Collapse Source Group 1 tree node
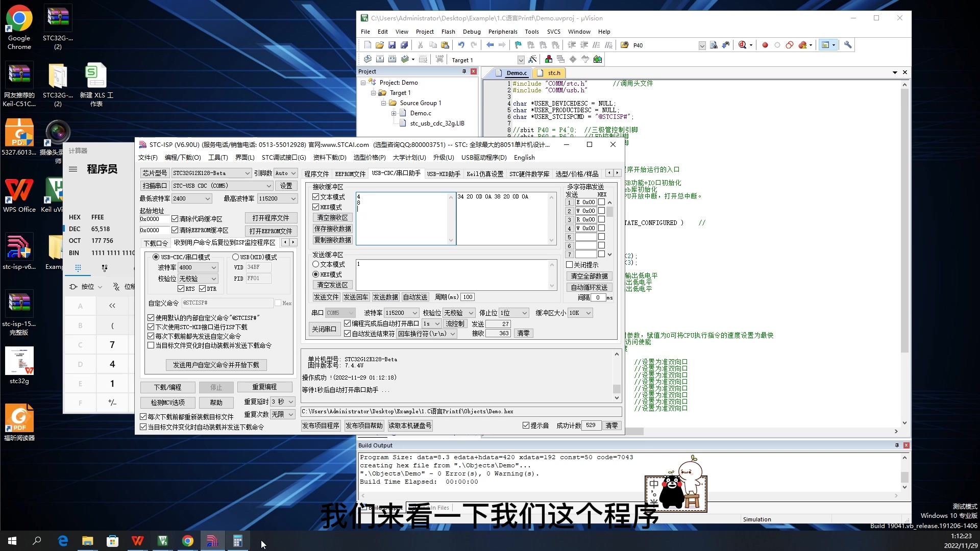980x551 pixels. pyautogui.click(x=383, y=103)
